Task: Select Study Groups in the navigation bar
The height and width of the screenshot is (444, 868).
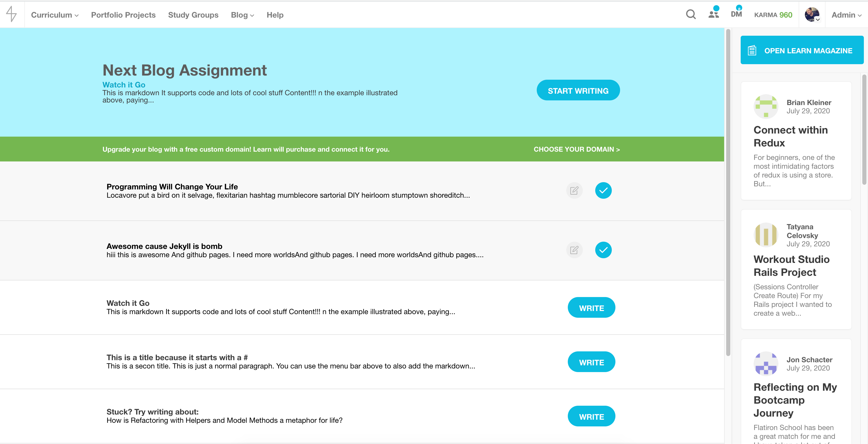Action: (193, 15)
